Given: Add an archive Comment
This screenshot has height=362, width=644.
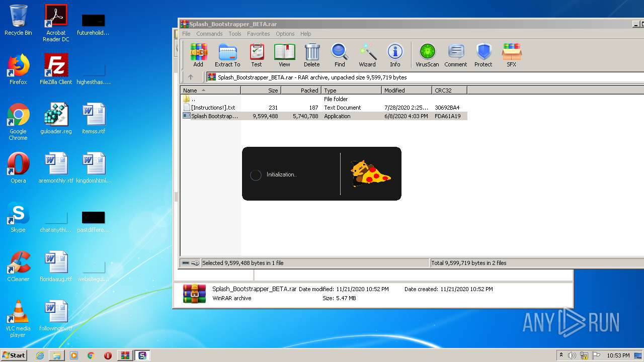Looking at the screenshot, I should pyautogui.click(x=456, y=55).
